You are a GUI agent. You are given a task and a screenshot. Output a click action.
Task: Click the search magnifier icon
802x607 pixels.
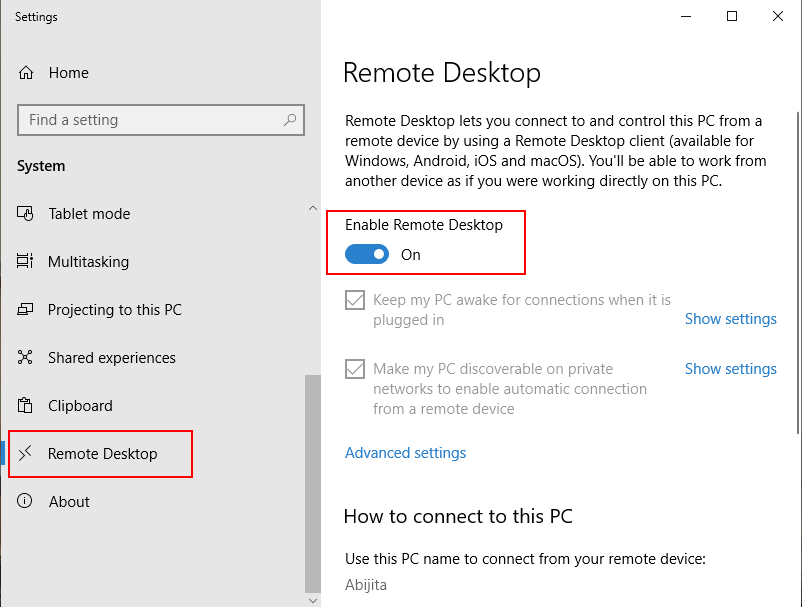pyautogui.click(x=290, y=120)
